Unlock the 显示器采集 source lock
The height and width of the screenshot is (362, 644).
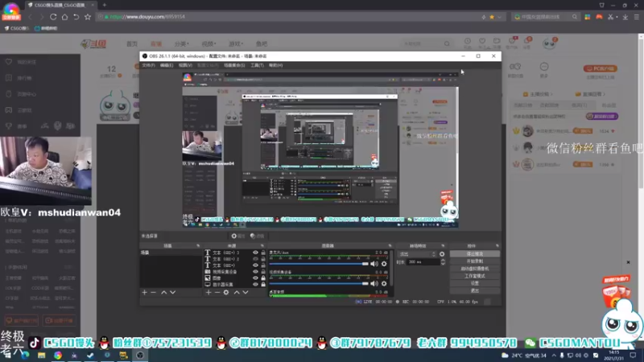click(263, 285)
